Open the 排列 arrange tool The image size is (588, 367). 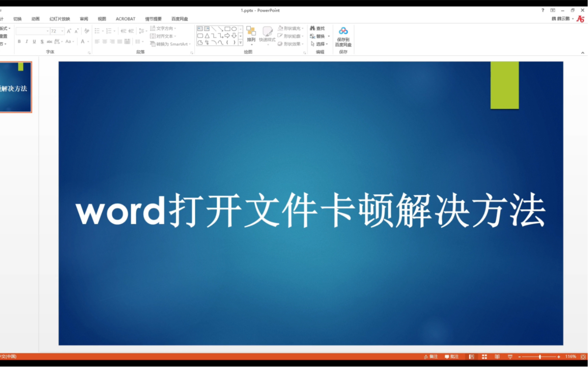click(x=251, y=36)
